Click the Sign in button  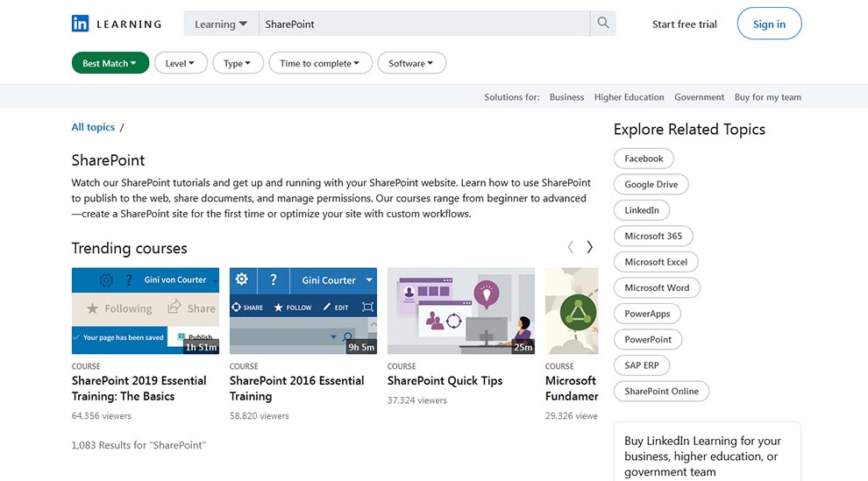(769, 24)
